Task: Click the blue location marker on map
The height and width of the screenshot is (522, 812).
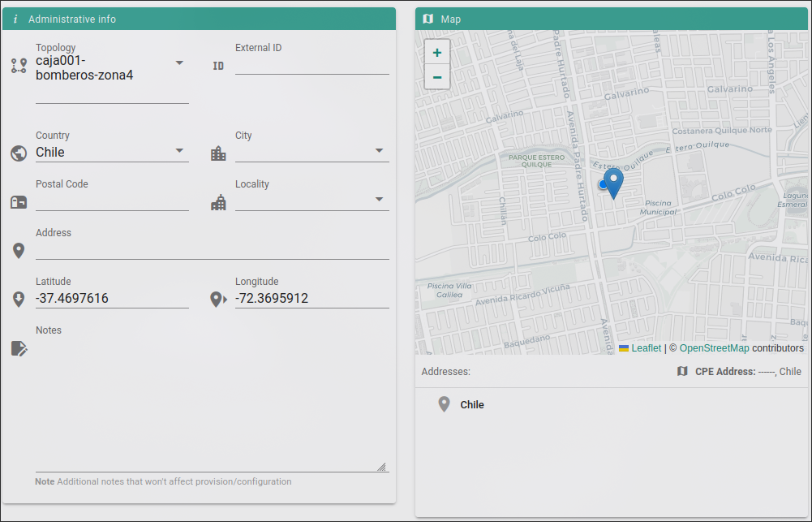Action: click(613, 183)
